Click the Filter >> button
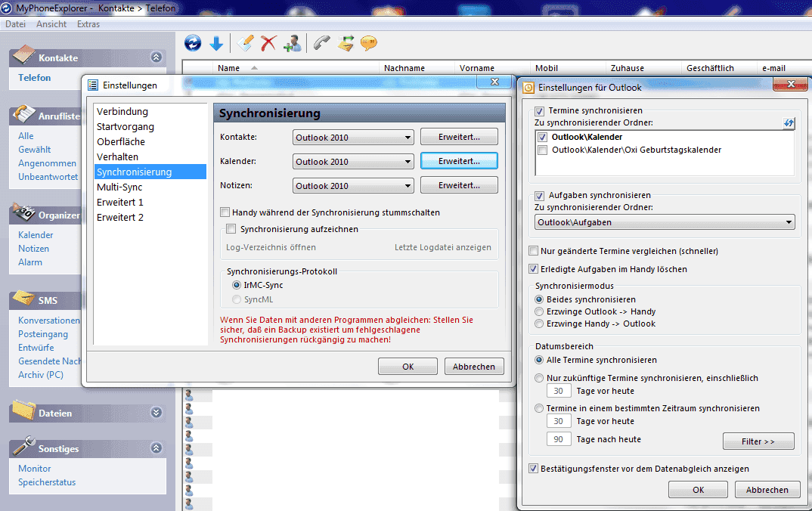 (x=758, y=441)
